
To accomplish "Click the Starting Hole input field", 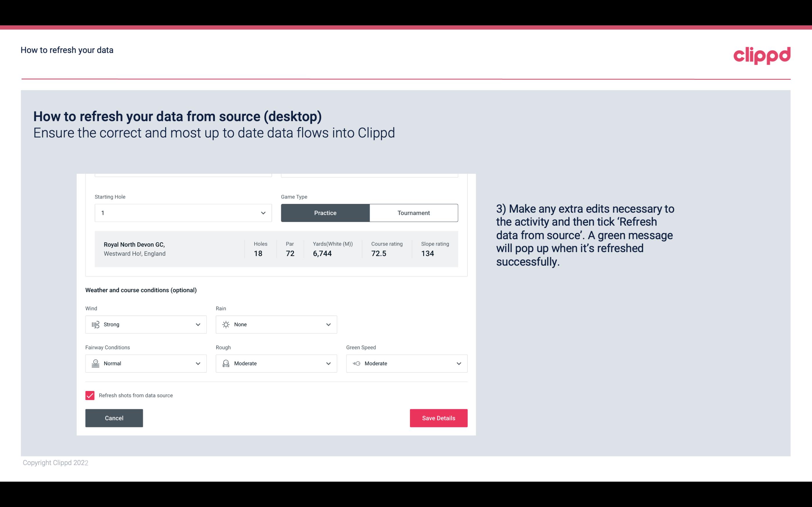I will [182, 213].
